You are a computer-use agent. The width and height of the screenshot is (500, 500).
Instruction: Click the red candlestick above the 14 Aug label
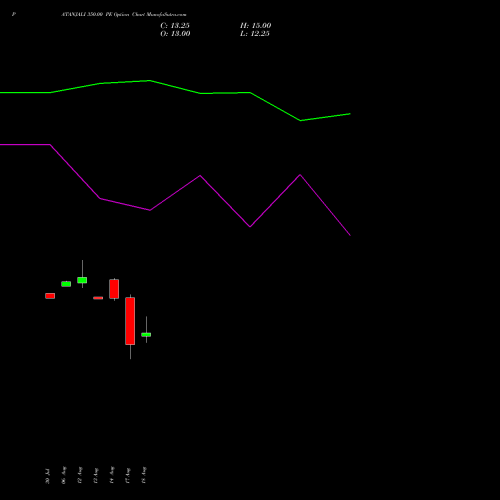pyautogui.click(x=114, y=289)
